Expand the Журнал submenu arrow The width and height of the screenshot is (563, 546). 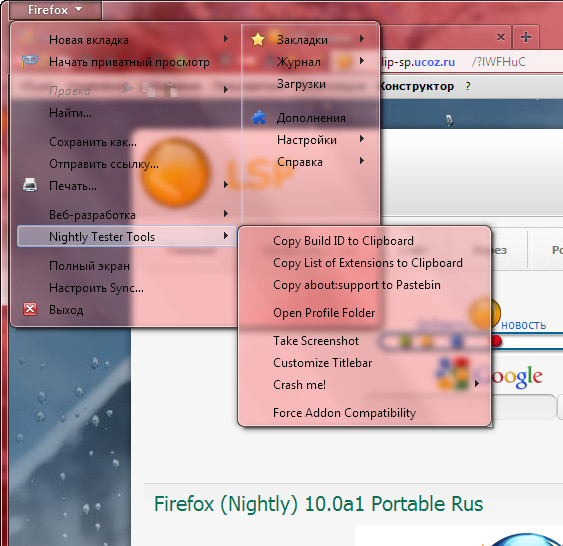pyautogui.click(x=362, y=61)
